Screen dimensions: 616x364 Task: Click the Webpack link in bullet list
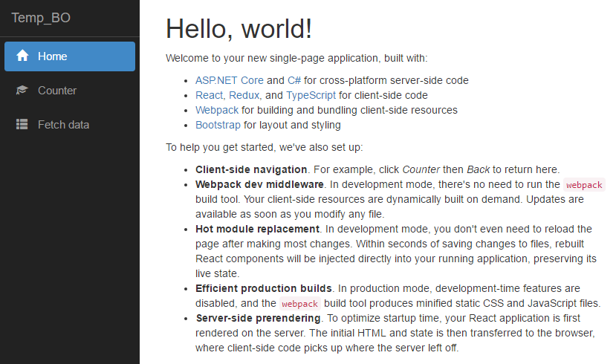(217, 110)
